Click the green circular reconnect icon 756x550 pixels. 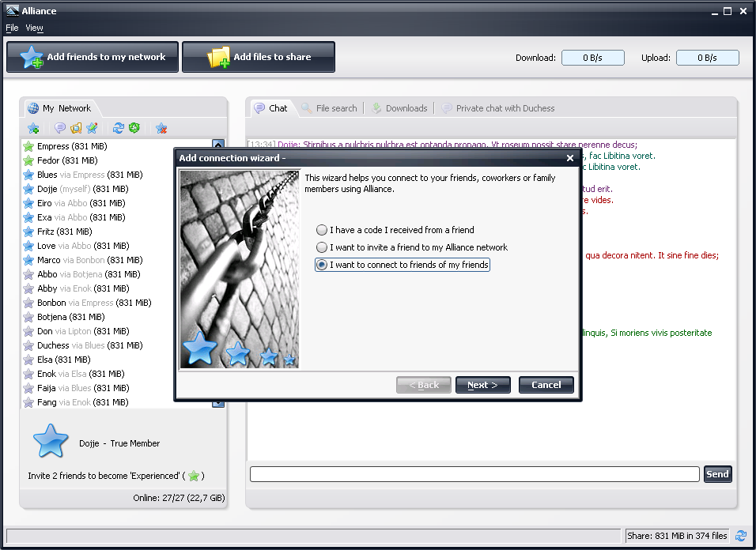click(134, 128)
